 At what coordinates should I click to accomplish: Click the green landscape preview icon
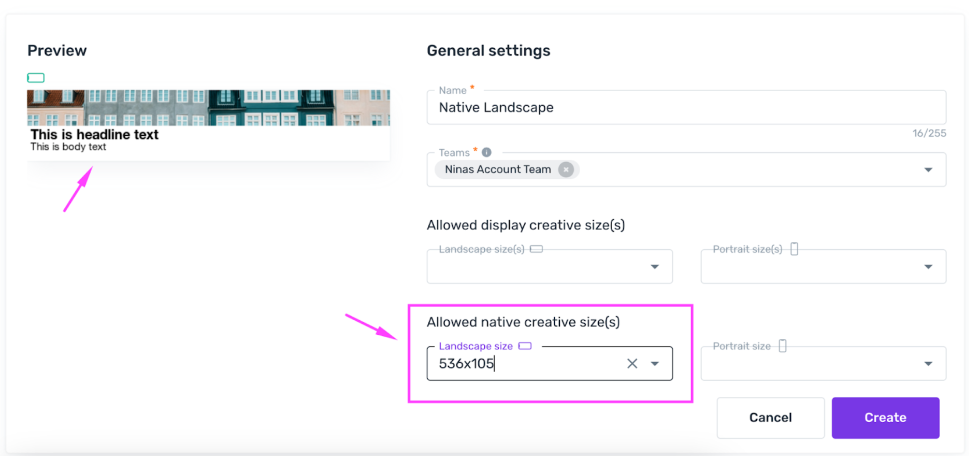pyautogui.click(x=36, y=78)
